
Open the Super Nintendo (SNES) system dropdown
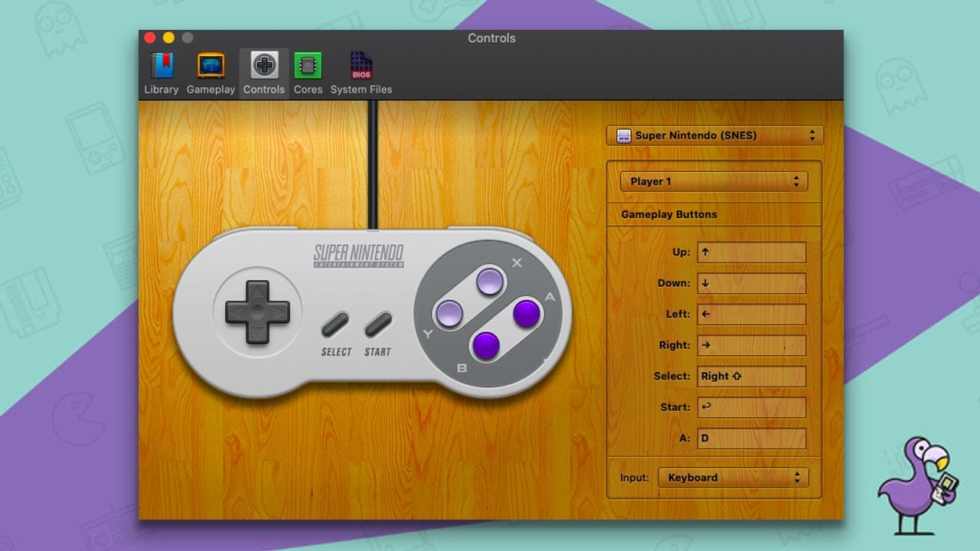pyautogui.click(x=715, y=135)
